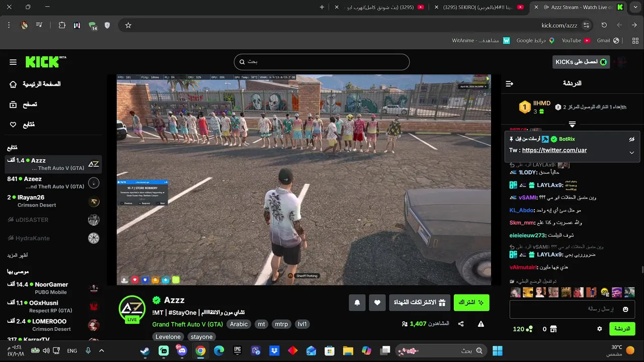This screenshot has height=362, width=644.
Task: Select the Levelone tag
Action: (x=168, y=337)
